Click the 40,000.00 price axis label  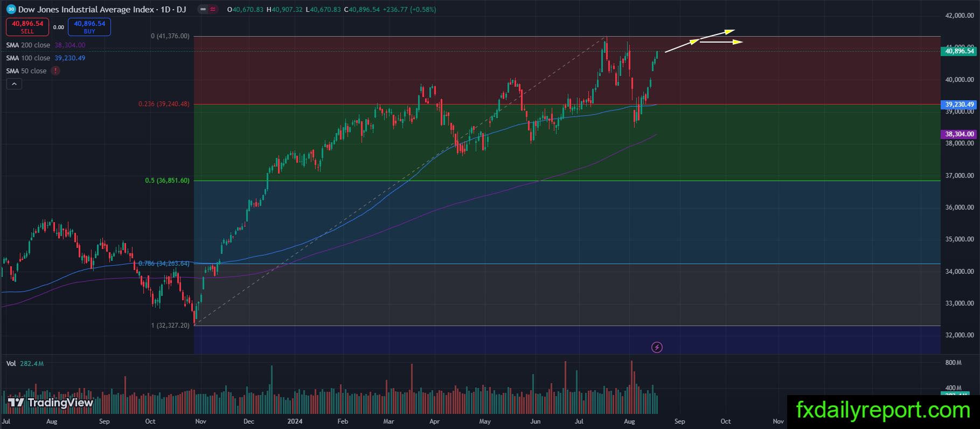pyautogui.click(x=960, y=80)
